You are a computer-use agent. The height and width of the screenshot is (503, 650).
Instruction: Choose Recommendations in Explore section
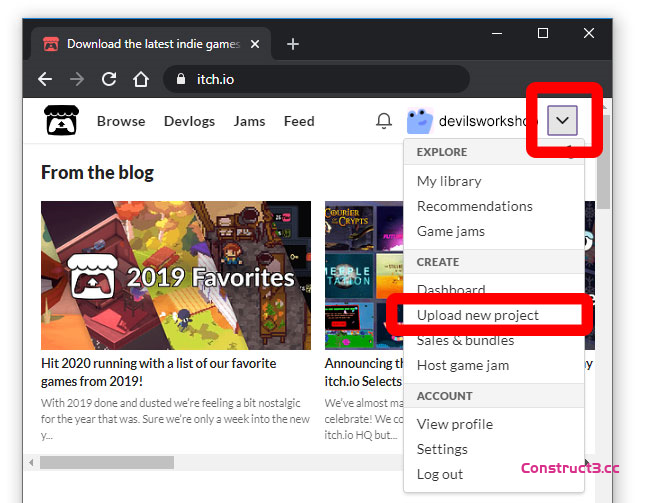(x=475, y=206)
